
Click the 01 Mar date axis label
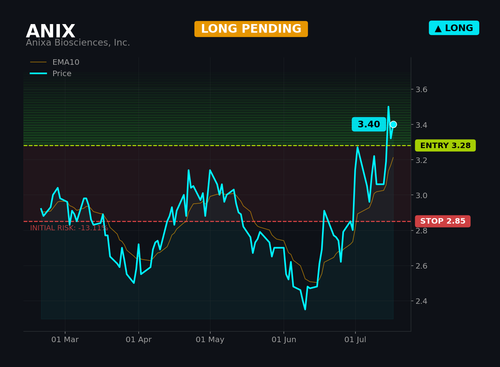(x=65, y=340)
